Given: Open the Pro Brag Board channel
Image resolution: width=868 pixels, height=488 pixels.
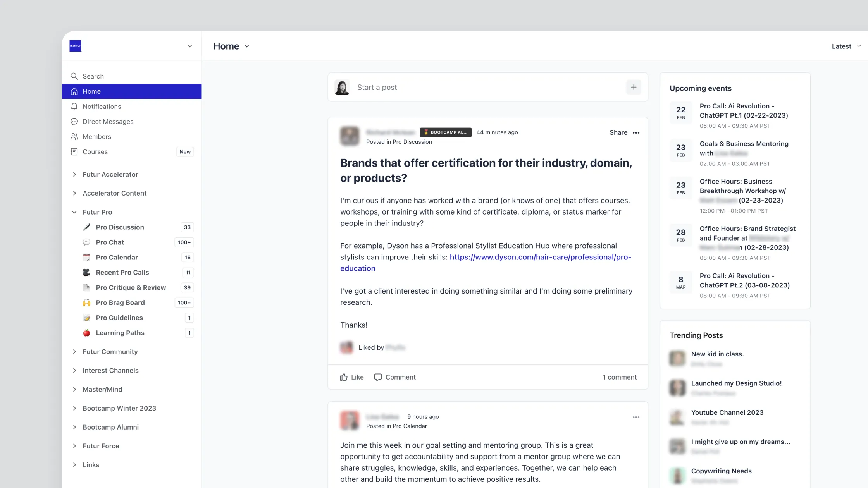Looking at the screenshot, I should click(121, 302).
